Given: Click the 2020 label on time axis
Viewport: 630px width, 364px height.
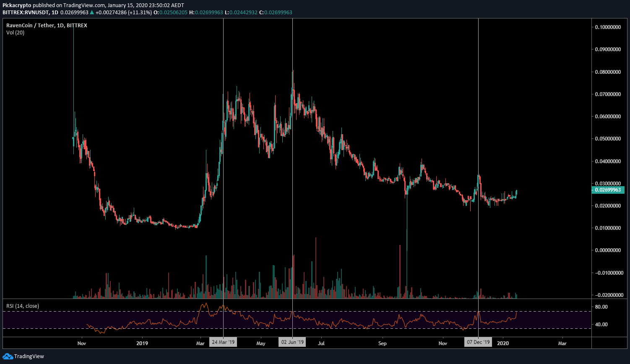Looking at the screenshot, I should (503, 343).
